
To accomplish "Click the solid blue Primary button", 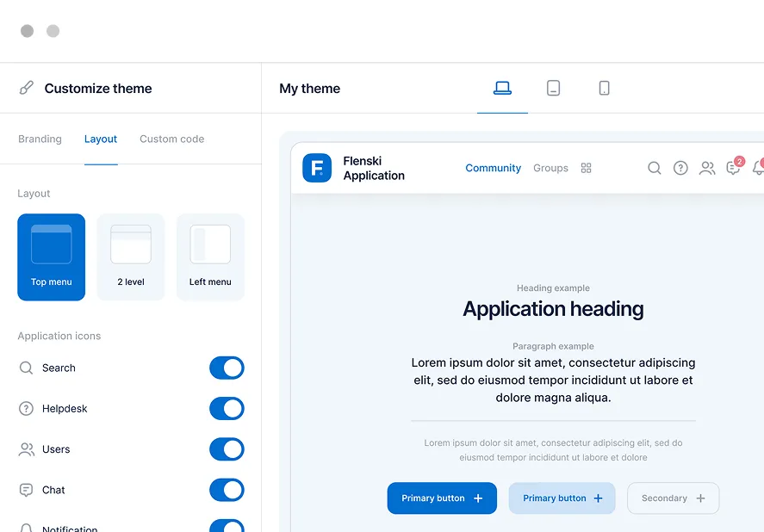I will point(442,498).
